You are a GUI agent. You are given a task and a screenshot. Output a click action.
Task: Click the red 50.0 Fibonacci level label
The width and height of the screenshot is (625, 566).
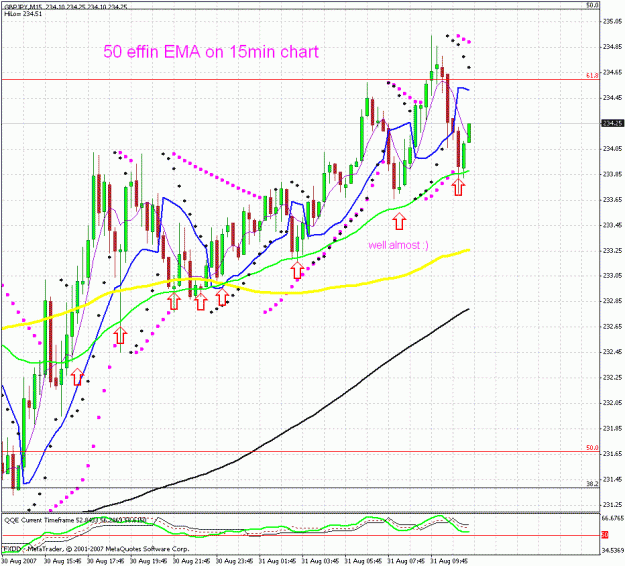coord(592,448)
